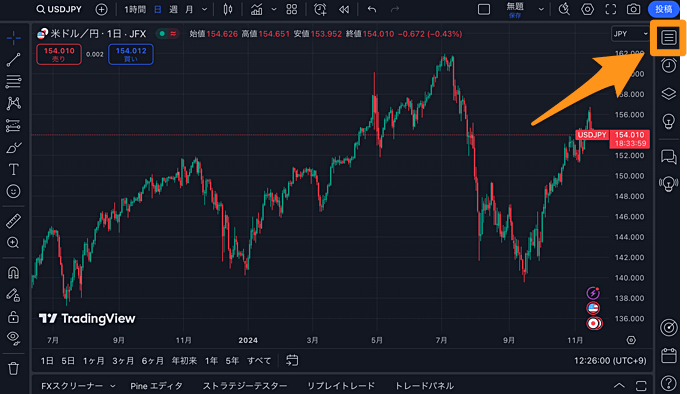Open the Pine エディタ tab
The width and height of the screenshot is (687, 394).
[156, 386]
